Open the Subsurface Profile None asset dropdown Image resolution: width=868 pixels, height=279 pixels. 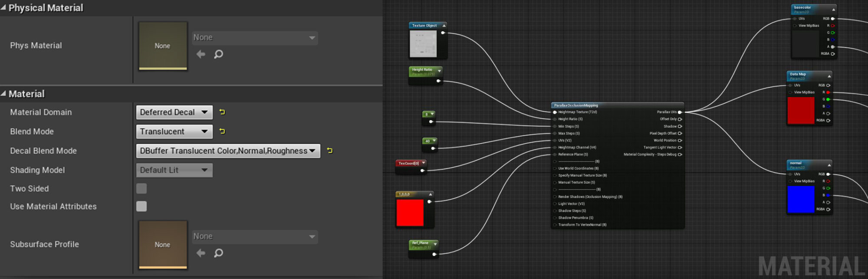[255, 236]
